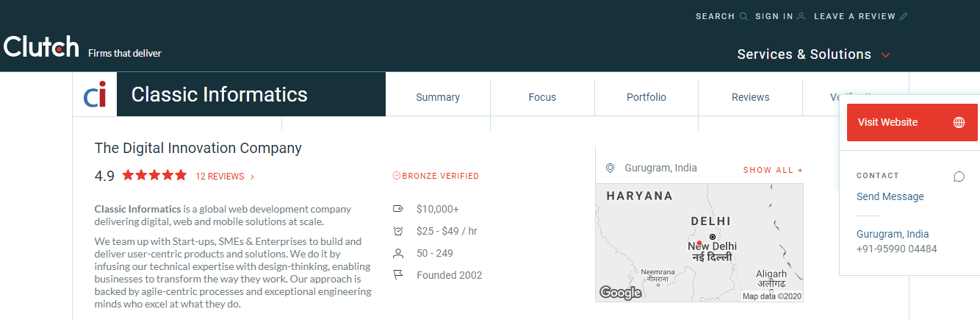Image resolution: width=980 pixels, height=320 pixels.
Task: Click the $25 - $49 / hr rate
Action: (x=447, y=231)
